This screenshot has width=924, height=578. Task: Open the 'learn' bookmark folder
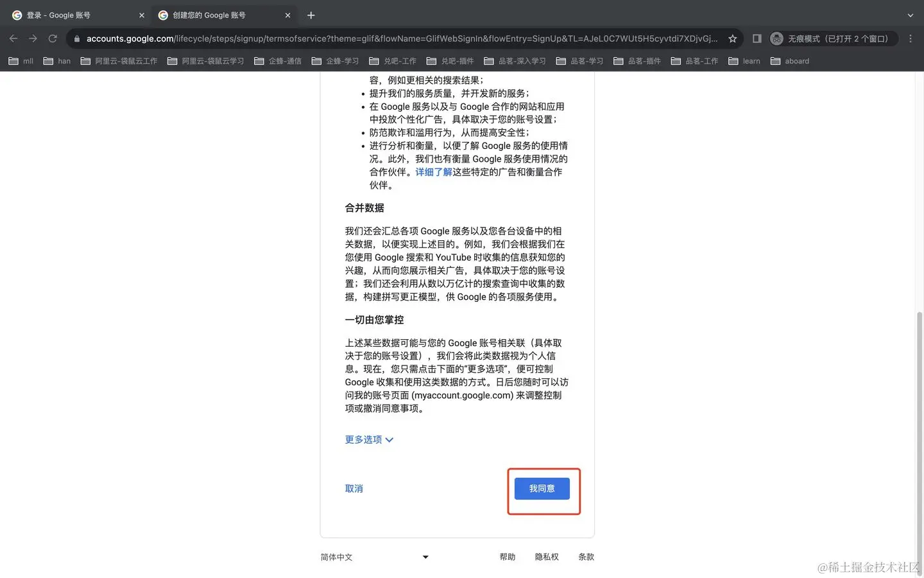pos(744,61)
